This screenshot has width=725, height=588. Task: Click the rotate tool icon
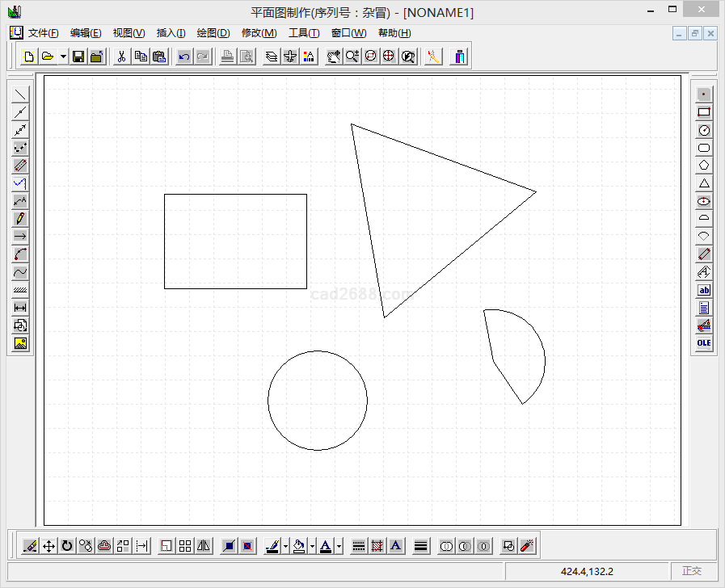click(x=67, y=546)
